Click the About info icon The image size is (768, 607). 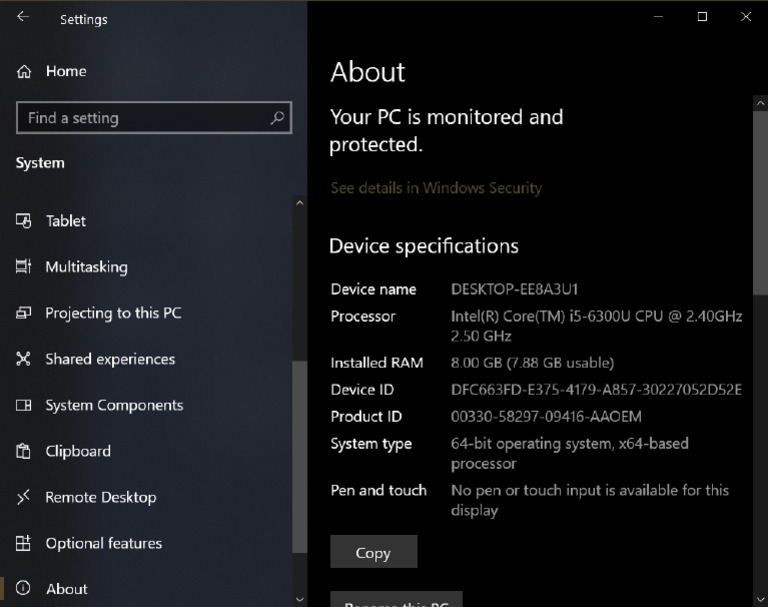coord(23,588)
